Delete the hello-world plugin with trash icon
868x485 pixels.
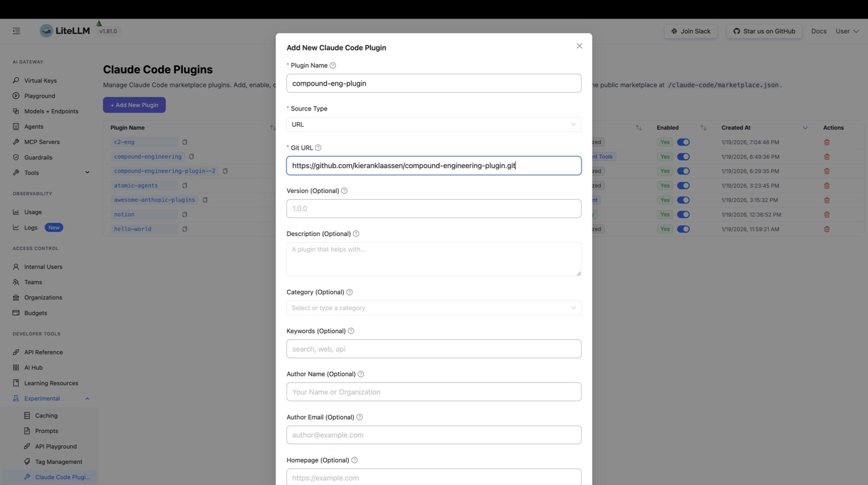coord(827,229)
